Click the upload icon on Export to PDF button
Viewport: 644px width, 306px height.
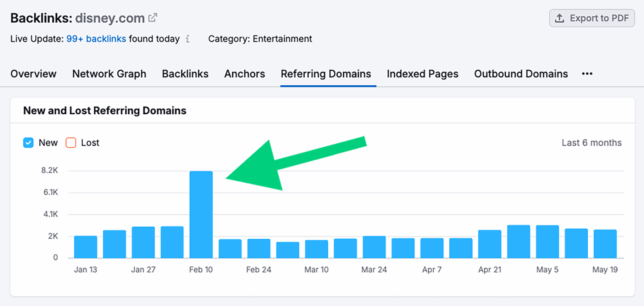pos(559,18)
